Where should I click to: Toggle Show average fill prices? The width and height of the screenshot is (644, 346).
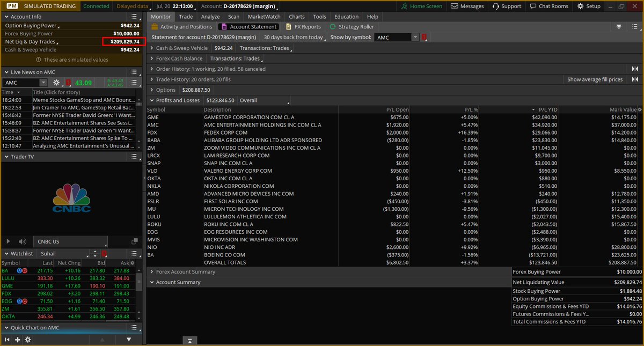595,79
